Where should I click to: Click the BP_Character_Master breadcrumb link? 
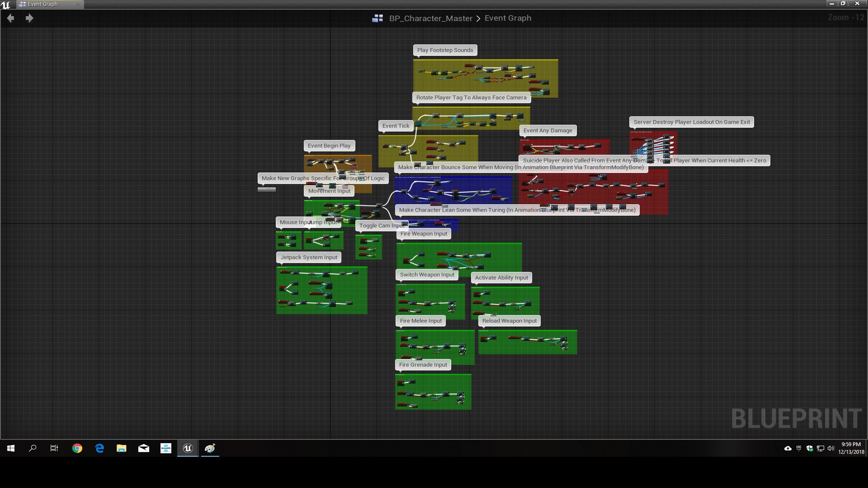430,18
